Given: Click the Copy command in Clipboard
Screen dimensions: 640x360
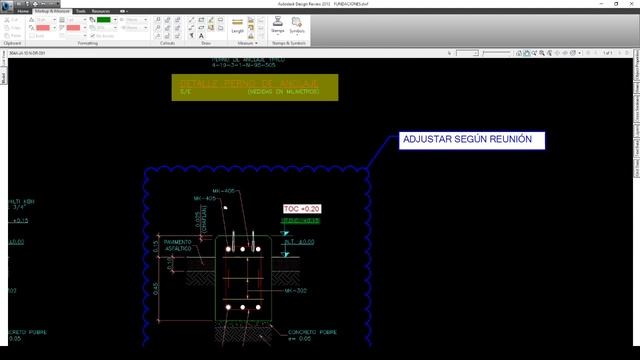Looking at the screenshot, I should (12, 28).
